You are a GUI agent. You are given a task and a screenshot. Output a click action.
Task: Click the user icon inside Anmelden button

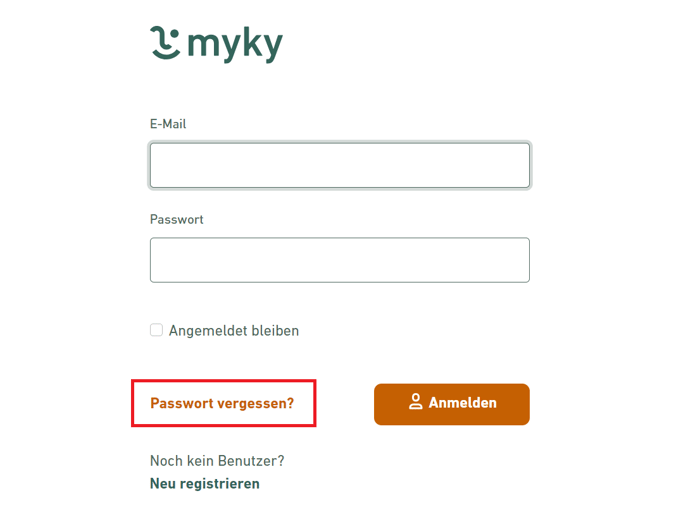pyautogui.click(x=416, y=402)
